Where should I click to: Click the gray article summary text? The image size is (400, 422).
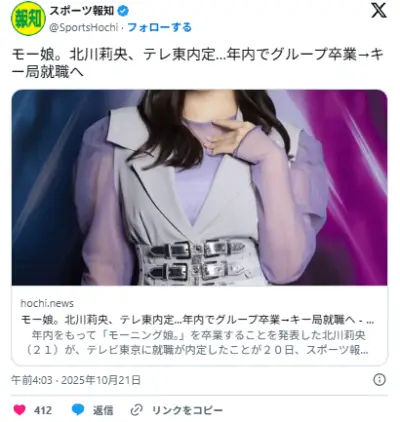[197, 342]
